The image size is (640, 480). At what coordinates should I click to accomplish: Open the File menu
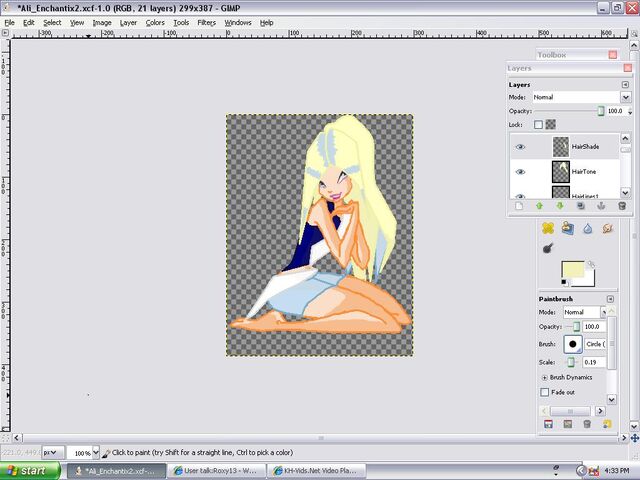click(9, 23)
